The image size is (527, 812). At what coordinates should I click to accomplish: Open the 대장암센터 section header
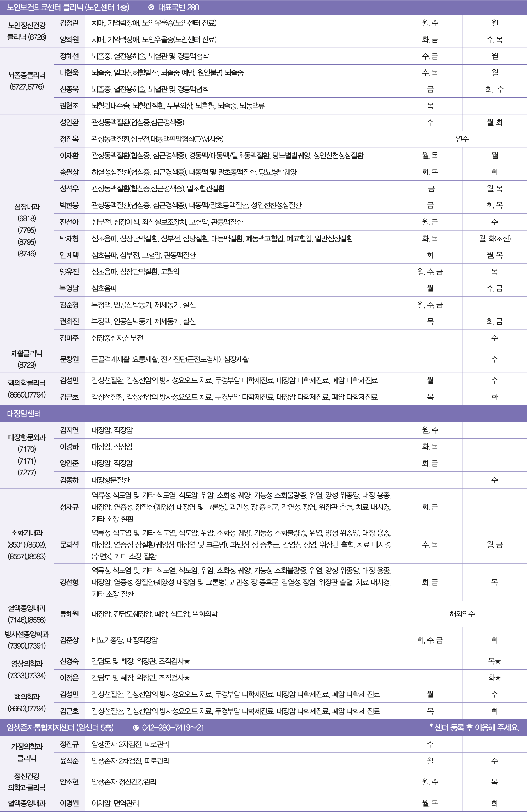24,414
